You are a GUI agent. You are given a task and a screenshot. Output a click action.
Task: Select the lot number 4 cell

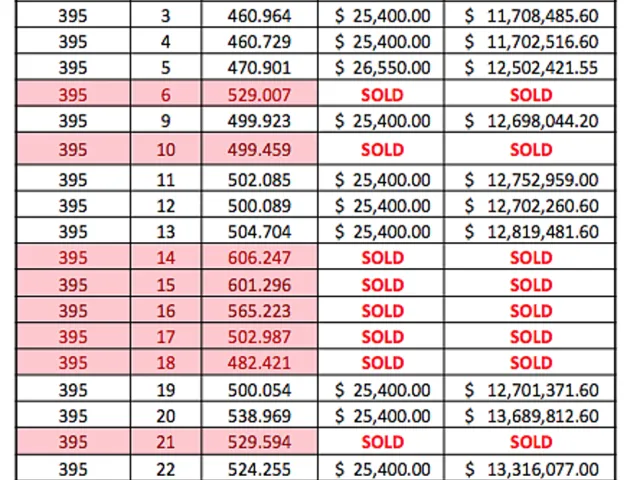[x=165, y=42]
